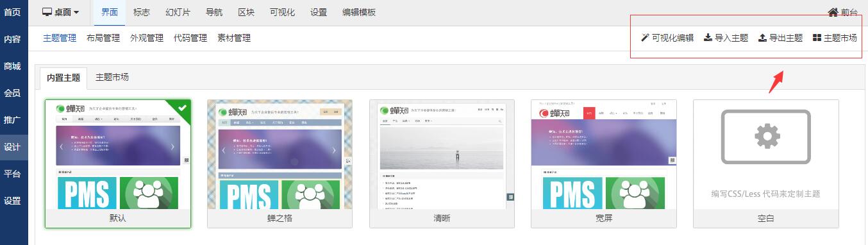Screen dimensions: 868x245
Task: Switch to the 主题市场 tab
Action: tap(112, 77)
